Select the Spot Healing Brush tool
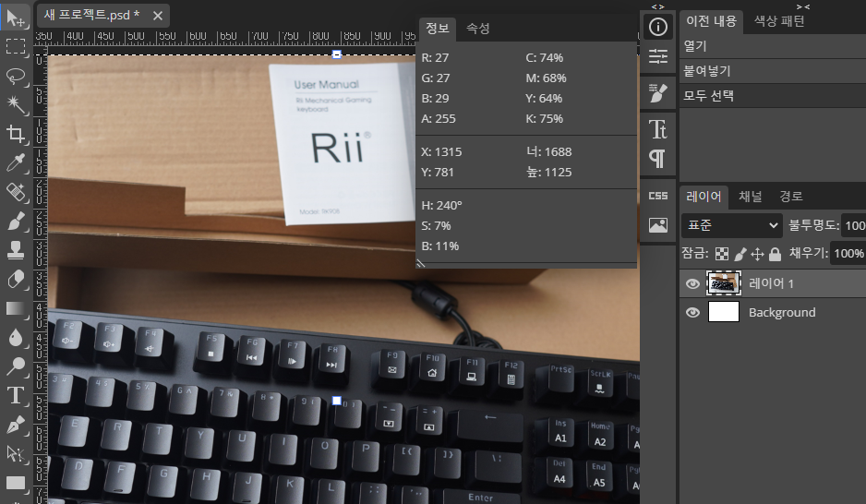The width and height of the screenshot is (866, 504). tap(16, 192)
